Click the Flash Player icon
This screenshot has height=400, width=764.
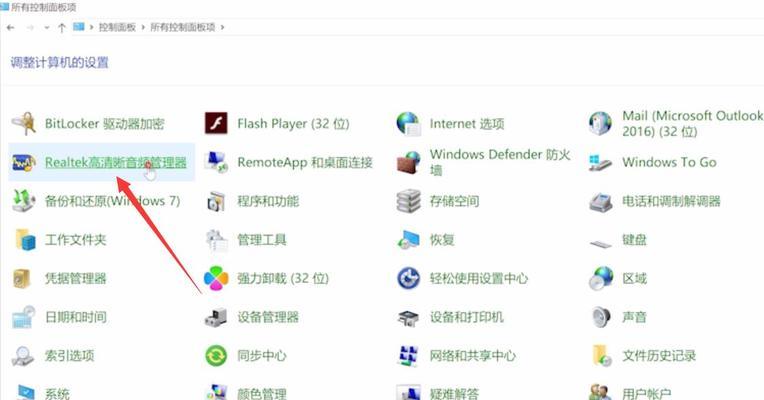pos(216,123)
